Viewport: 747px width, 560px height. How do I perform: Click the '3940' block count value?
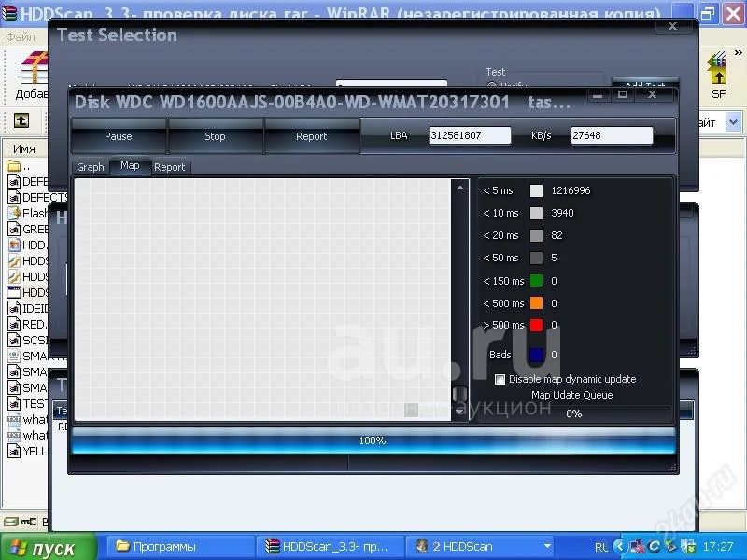tap(563, 213)
